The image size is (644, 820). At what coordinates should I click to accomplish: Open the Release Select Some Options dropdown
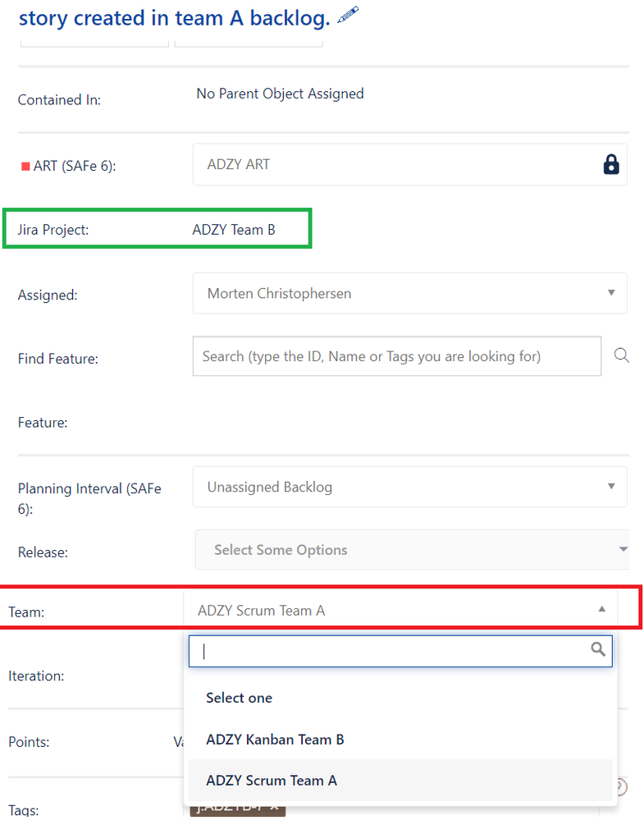tap(412, 550)
